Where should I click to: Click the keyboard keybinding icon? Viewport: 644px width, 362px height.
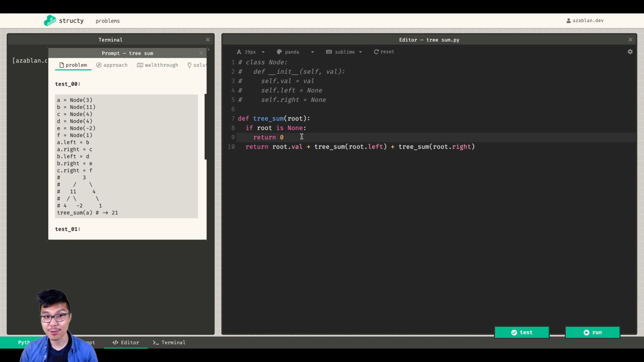tap(329, 52)
